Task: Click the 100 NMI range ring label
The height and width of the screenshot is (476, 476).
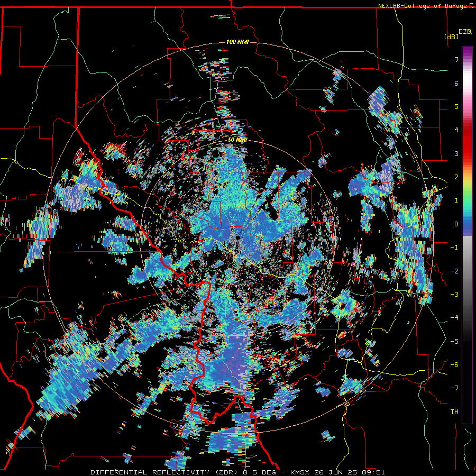Action: (x=237, y=42)
